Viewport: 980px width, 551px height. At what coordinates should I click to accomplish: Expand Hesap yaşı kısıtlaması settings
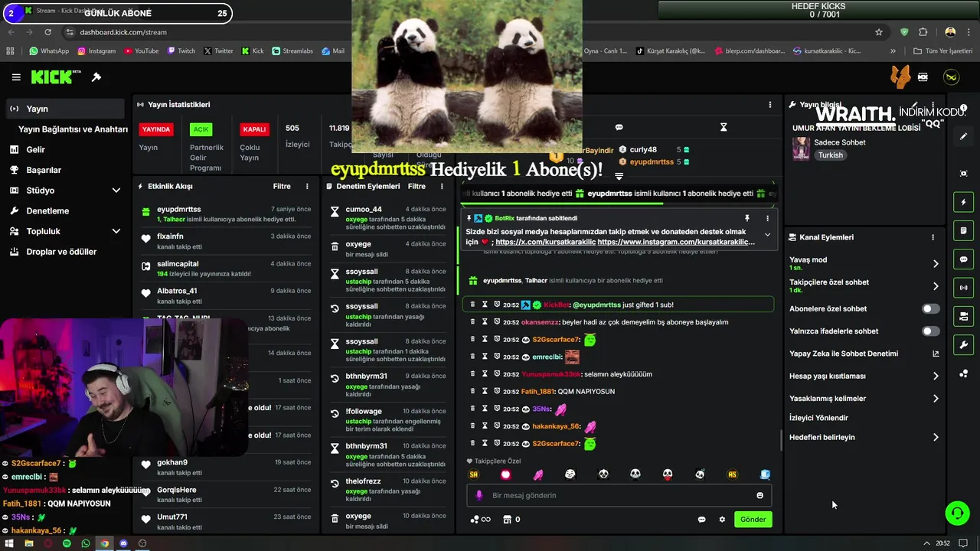click(936, 377)
